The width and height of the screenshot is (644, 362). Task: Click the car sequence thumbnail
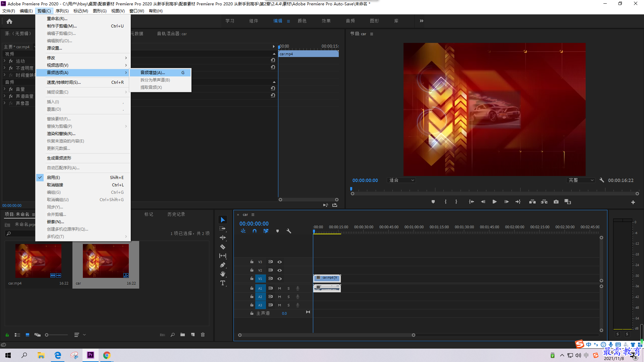click(x=106, y=261)
